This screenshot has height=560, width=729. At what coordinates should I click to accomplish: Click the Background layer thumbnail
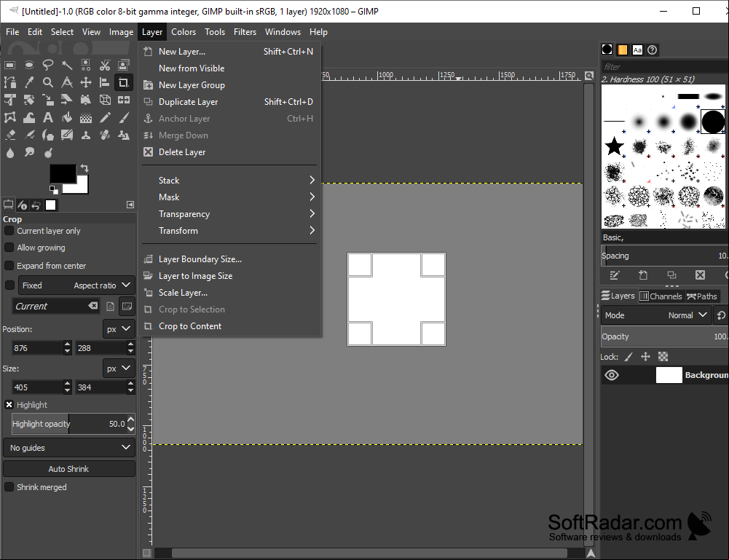(669, 375)
